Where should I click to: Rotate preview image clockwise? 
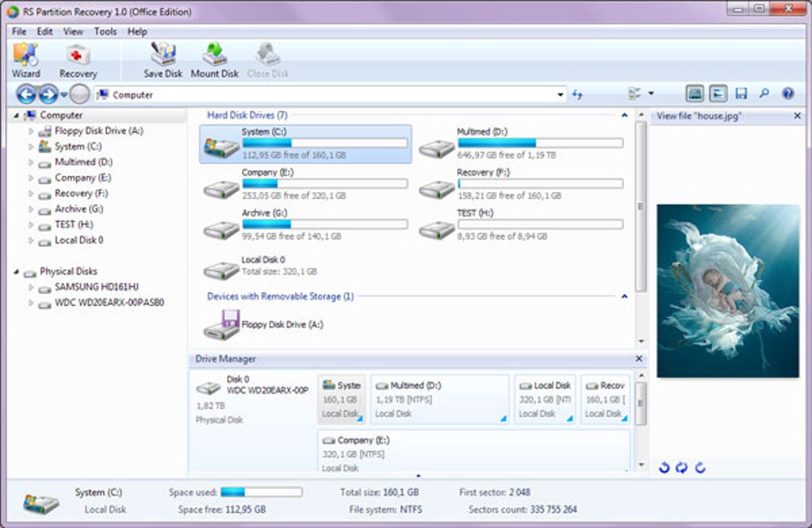700,468
